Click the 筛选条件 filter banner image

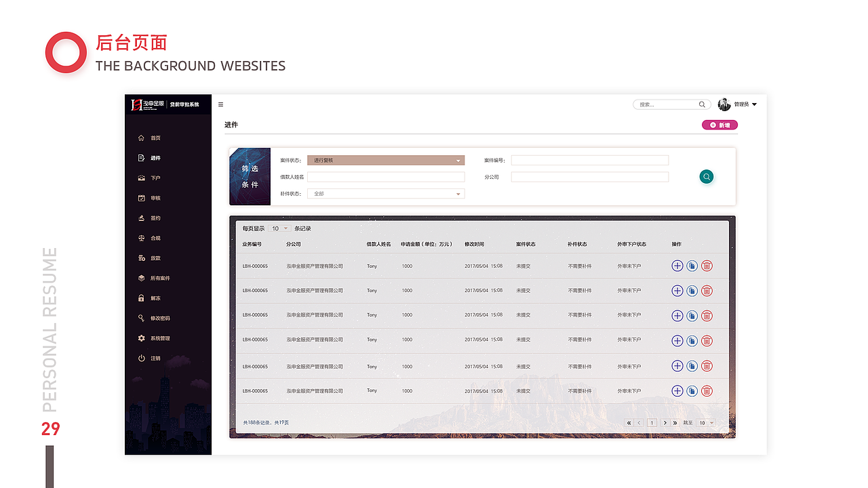[x=250, y=176]
